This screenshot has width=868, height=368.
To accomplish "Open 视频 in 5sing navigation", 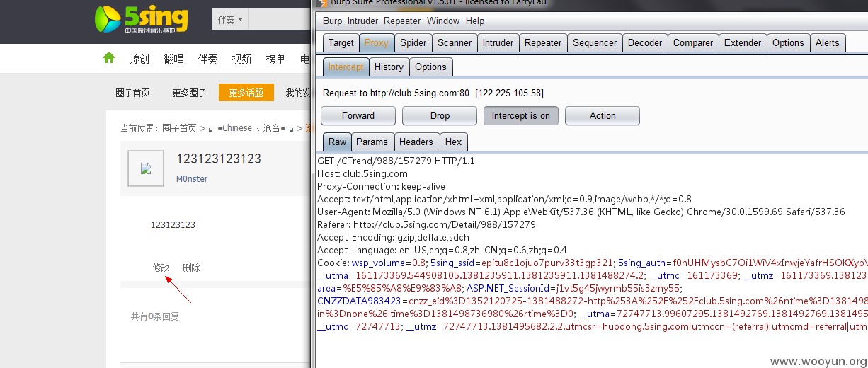I will 241,59.
